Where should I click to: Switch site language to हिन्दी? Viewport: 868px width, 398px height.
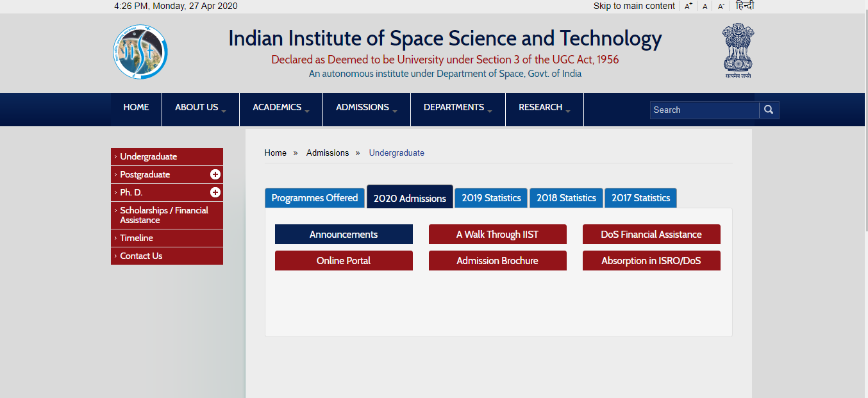click(744, 6)
